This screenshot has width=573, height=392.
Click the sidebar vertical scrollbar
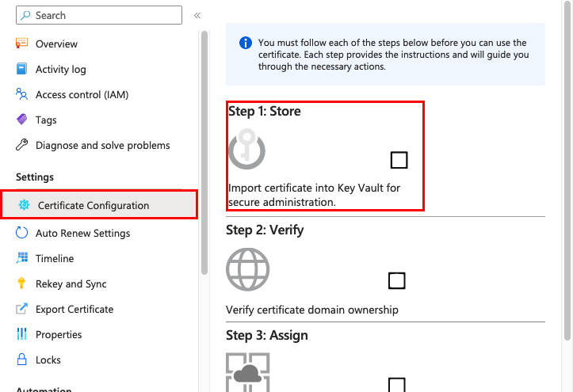pos(204,150)
